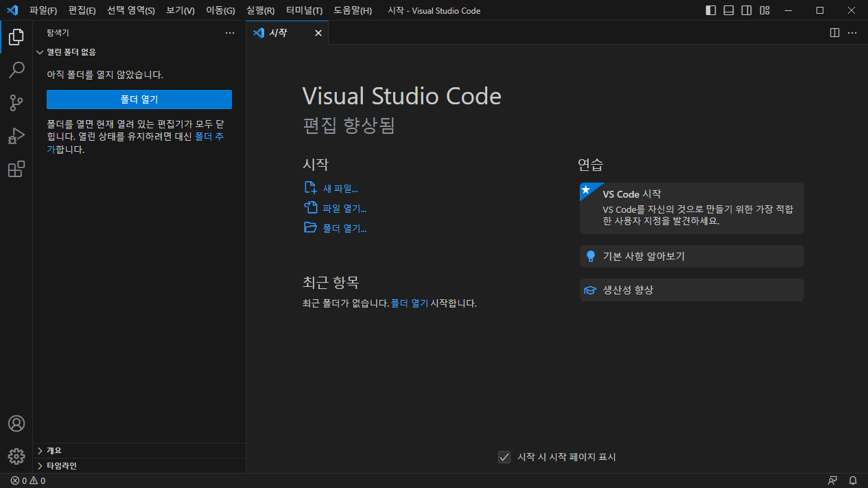Click the lightbulb icon on 기본 사항 알아보기
The width and height of the screenshot is (868, 488).
pos(590,257)
